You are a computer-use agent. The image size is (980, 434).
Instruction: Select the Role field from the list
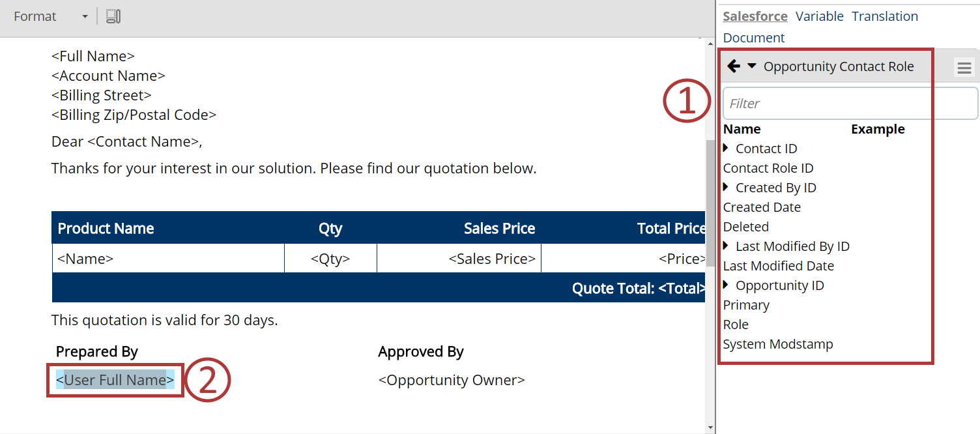pyautogui.click(x=735, y=324)
